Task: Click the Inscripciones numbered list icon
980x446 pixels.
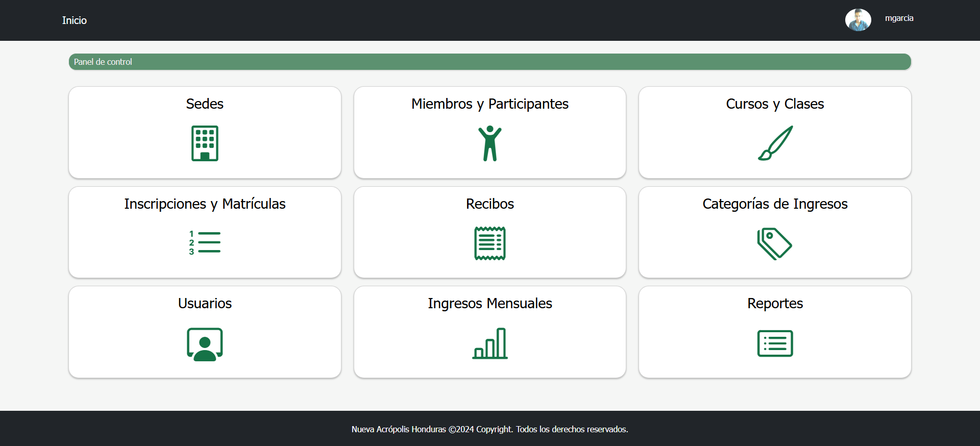Action: pos(205,243)
